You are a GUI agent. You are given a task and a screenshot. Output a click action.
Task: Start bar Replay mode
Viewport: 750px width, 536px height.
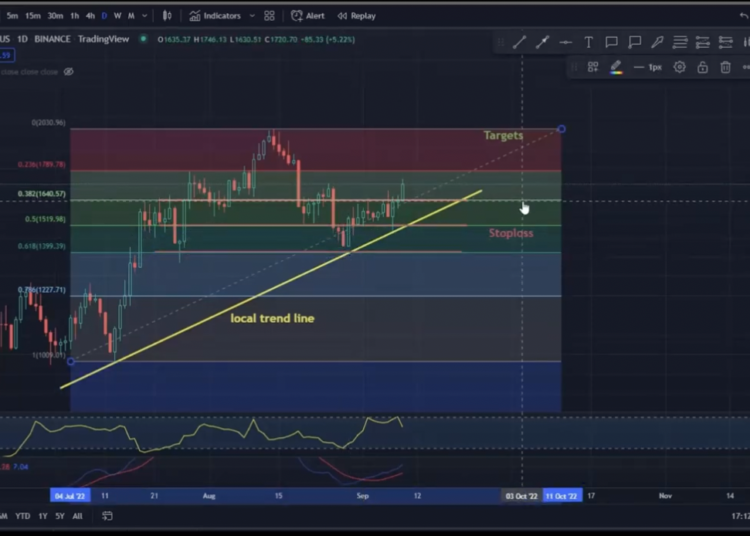coord(356,16)
